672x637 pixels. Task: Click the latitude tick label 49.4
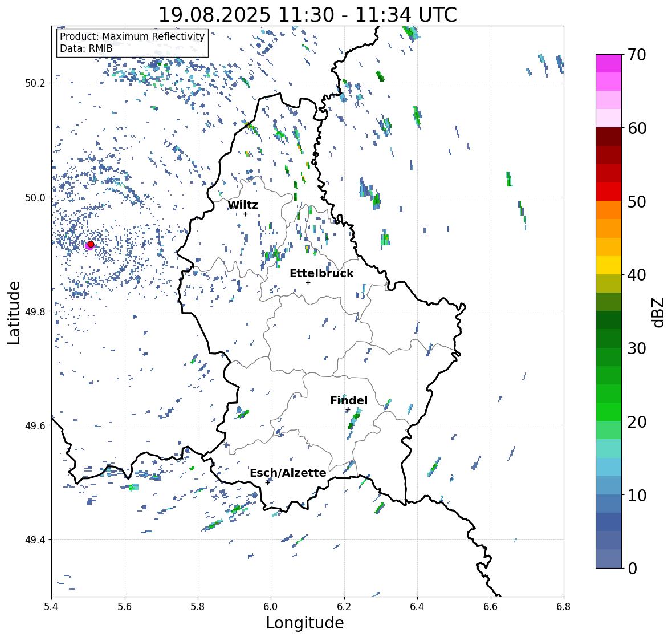tap(35, 540)
